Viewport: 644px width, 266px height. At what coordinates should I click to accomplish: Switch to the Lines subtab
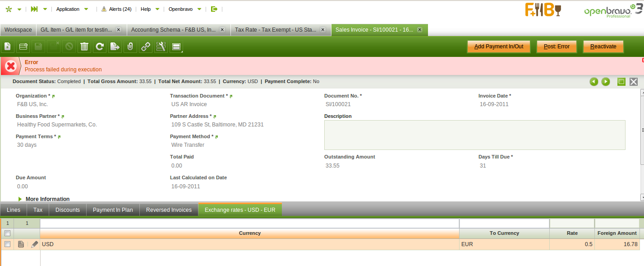[14, 210]
